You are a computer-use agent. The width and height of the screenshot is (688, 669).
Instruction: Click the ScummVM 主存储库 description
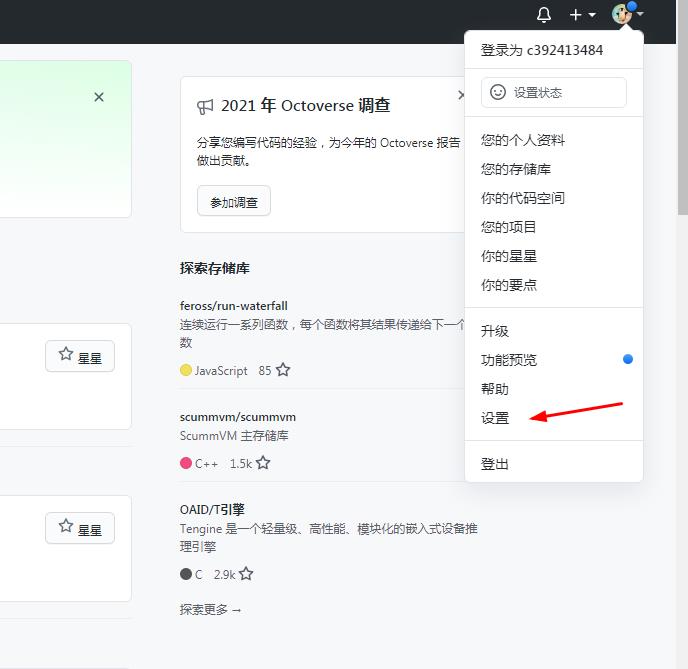point(234,436)
